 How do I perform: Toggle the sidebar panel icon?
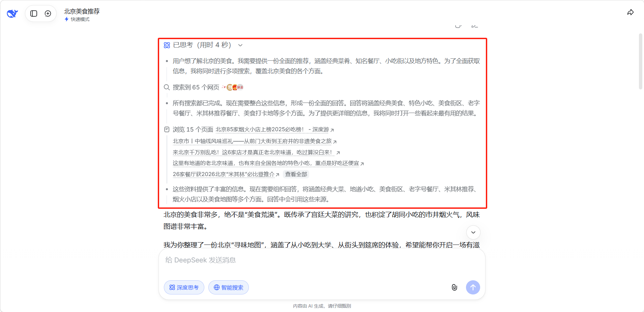tap(34, 13)
